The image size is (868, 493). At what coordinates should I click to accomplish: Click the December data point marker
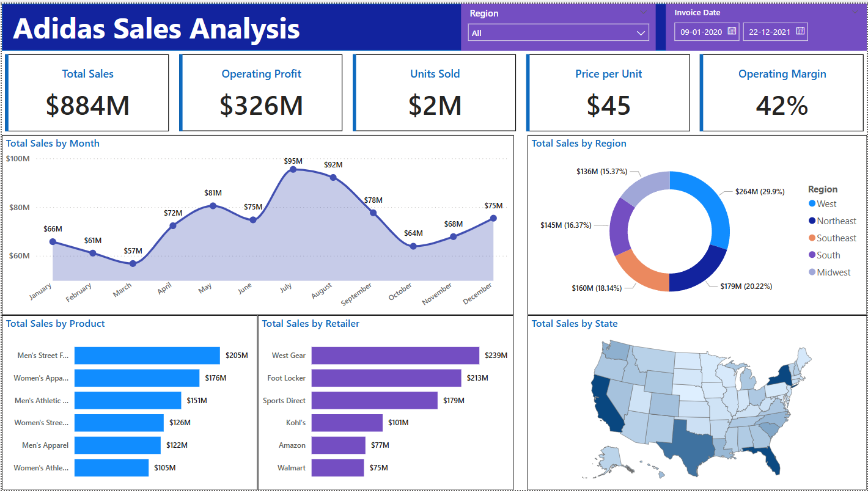[x=493, y=218]
